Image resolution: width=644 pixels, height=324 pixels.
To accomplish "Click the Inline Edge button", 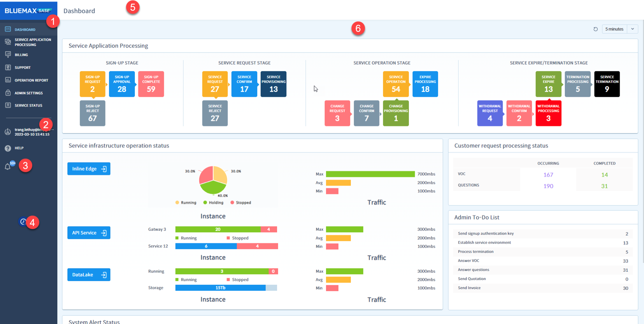I will [x=89, y=169].
